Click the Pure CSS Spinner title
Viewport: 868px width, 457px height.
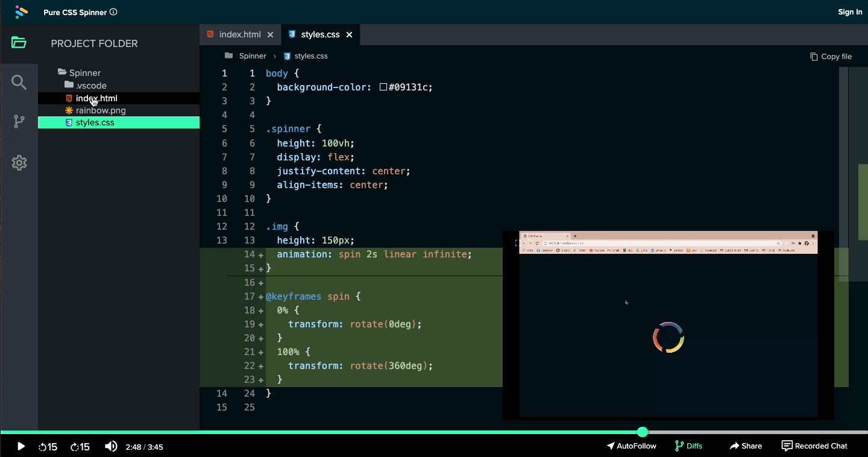(x=75, y=12)
